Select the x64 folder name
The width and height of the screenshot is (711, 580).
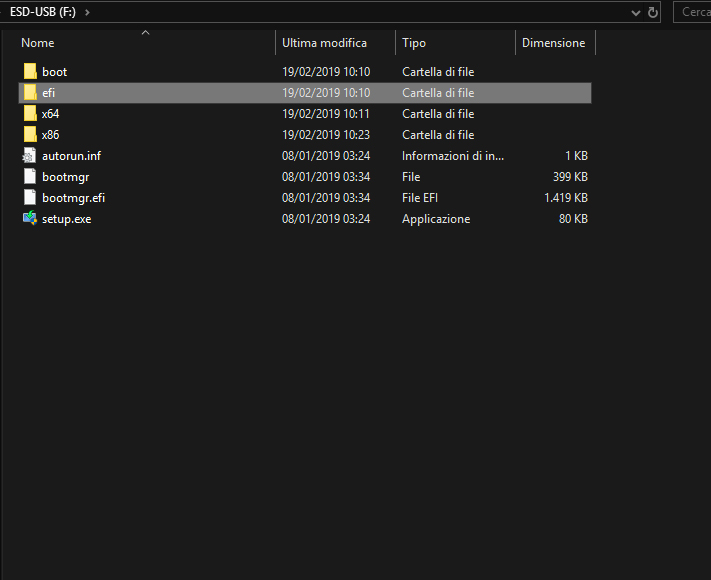click(x=50, y=114)
